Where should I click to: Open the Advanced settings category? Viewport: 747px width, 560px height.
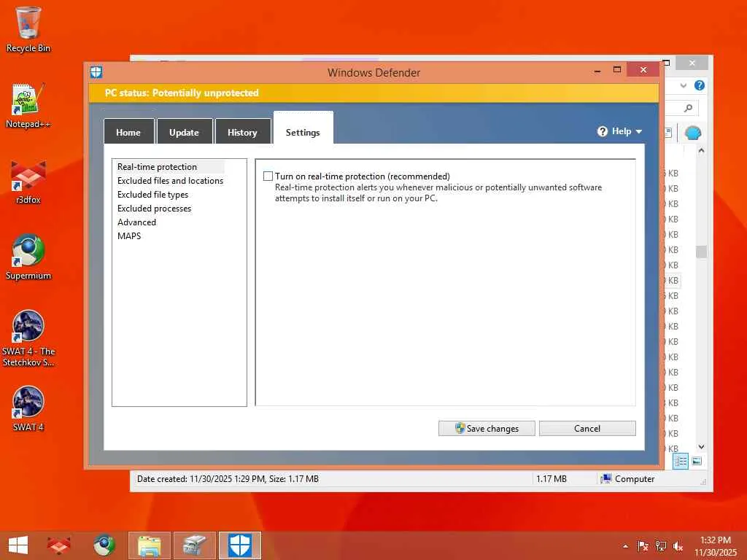pos(136,222)
